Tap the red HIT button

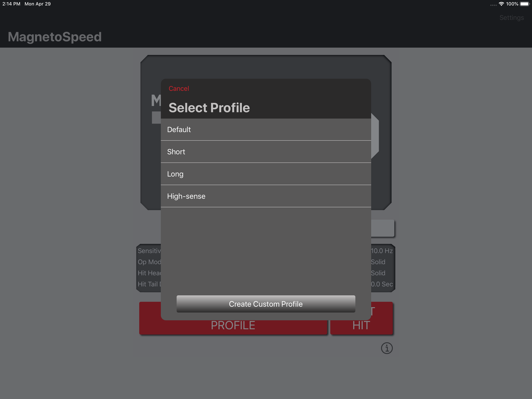[x=361, y=325]
